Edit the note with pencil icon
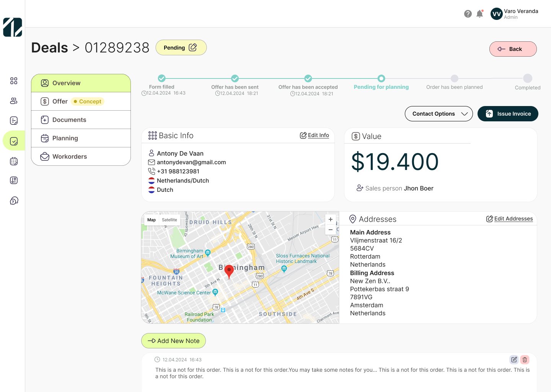Screen dimensions: 551x392 514,359
